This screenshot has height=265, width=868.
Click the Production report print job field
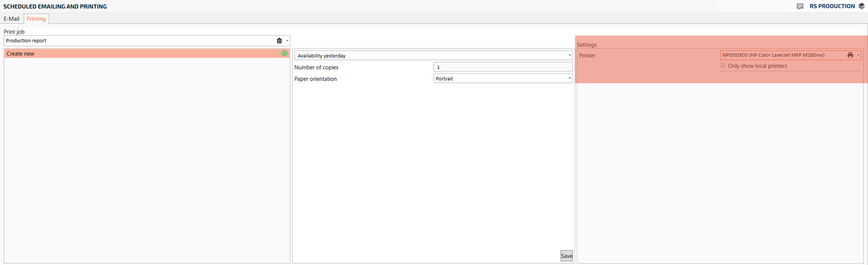(139, 41)
